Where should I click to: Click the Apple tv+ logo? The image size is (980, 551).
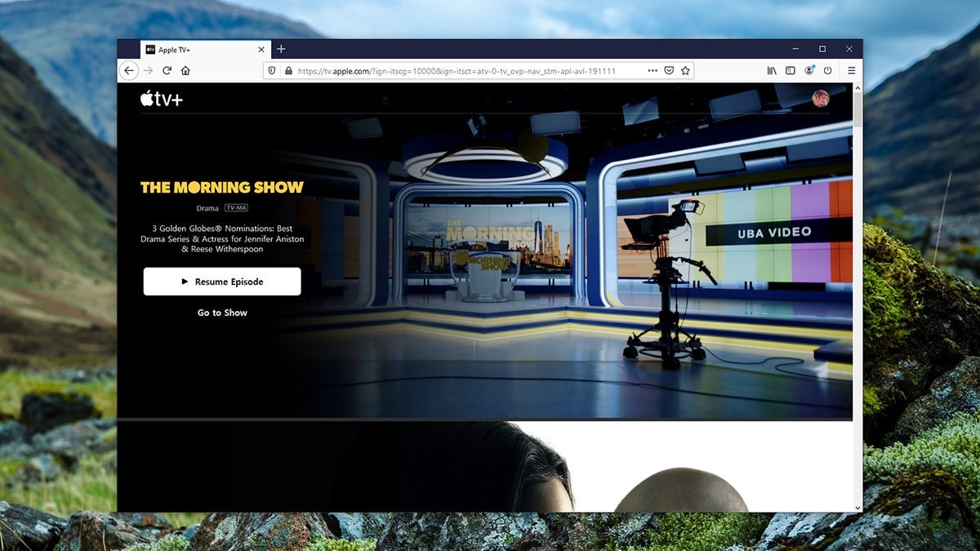click(161, 99)
